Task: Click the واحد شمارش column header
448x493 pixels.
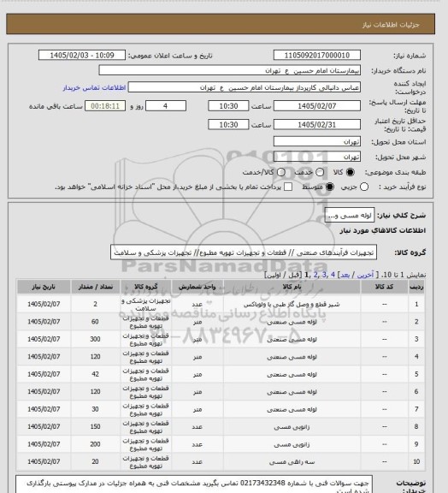Action: tap(197, 287)
